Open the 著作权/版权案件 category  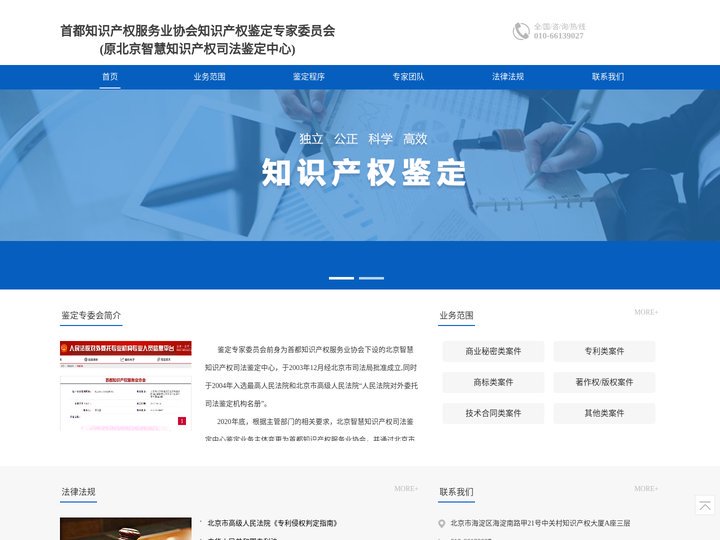[x=604, y=382]
